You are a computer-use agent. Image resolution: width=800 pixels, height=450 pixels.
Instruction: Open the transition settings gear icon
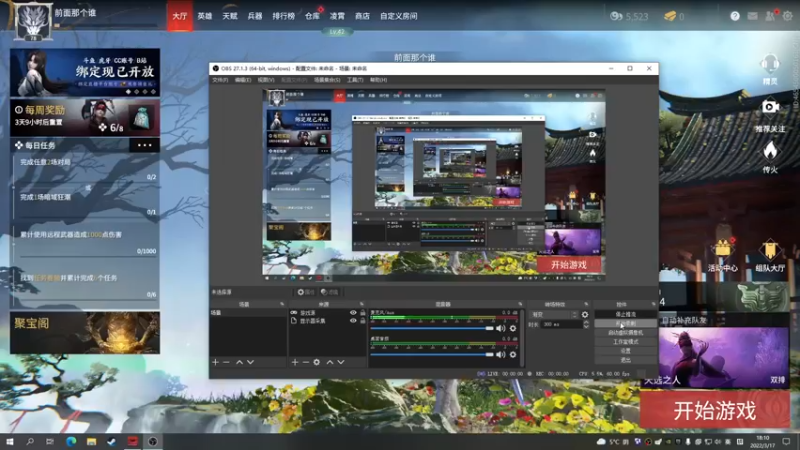pyautogui.click(x=585, y=315)
